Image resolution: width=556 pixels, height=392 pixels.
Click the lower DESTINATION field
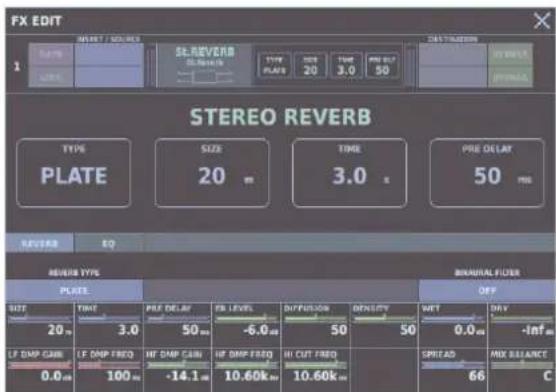[453, 76]
